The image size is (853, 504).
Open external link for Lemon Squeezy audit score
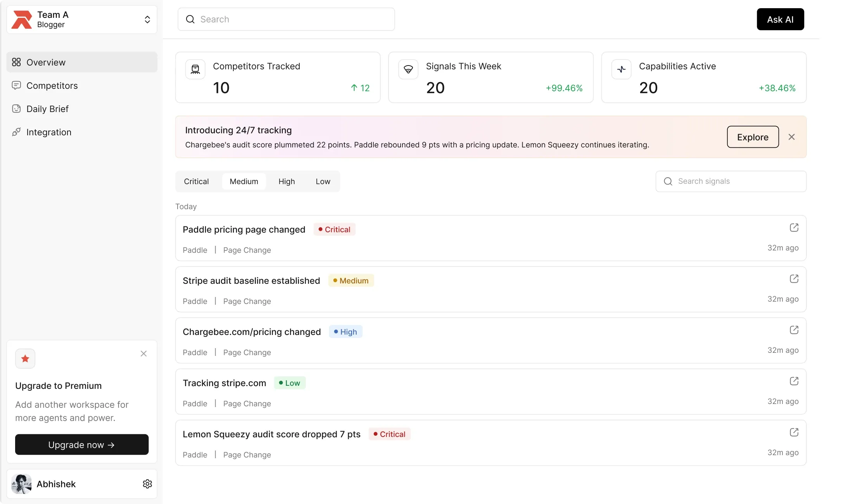pos(794,432)
